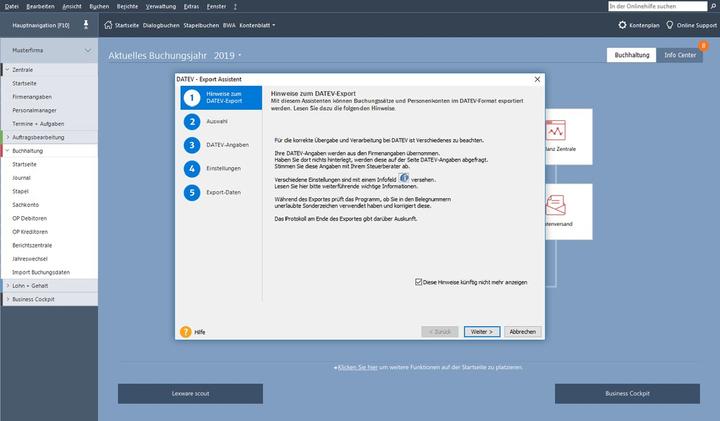This screenshot has height=421, width=720.
Task: Click the search magnifier icon
Action: click(713, 6)
